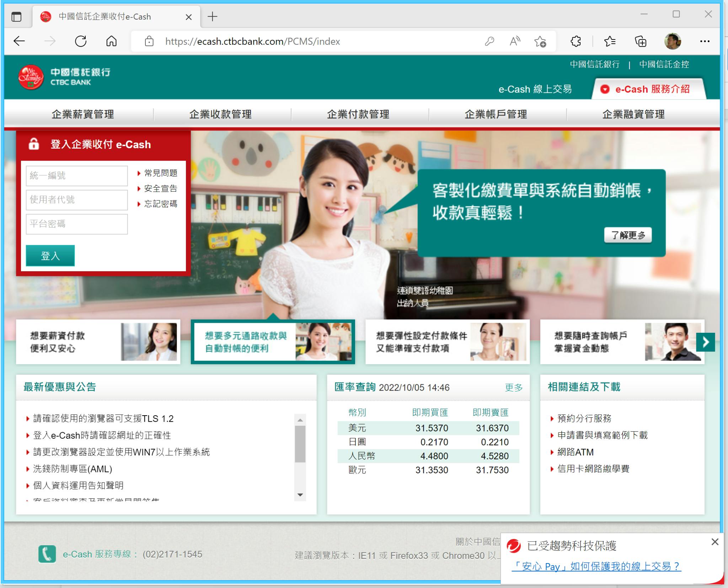The width and height of the screenshot is (728, 588).
Task: Click the 登入 button
Action: pos(50,255)
